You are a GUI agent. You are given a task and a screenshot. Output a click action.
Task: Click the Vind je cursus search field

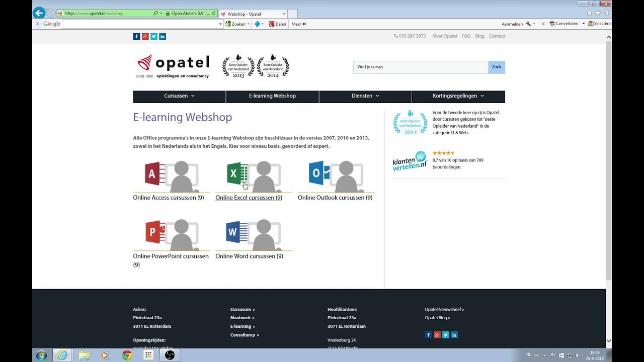click(421, 67)
